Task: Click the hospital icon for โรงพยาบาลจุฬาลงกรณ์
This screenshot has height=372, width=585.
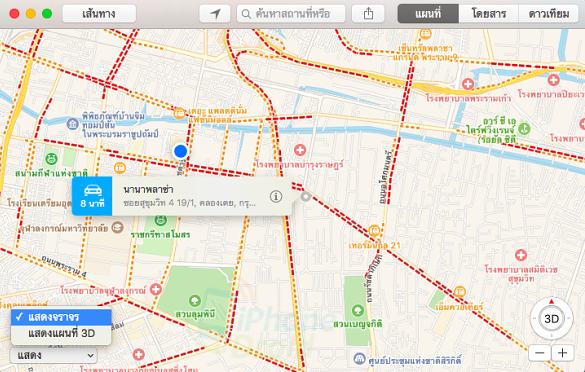Action: tap(156, 289)
